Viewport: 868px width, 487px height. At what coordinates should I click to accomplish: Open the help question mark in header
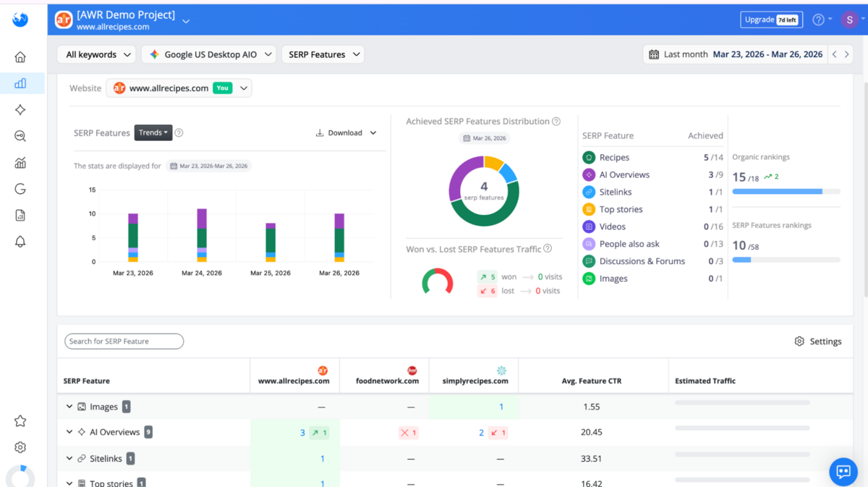click(818, 20)
